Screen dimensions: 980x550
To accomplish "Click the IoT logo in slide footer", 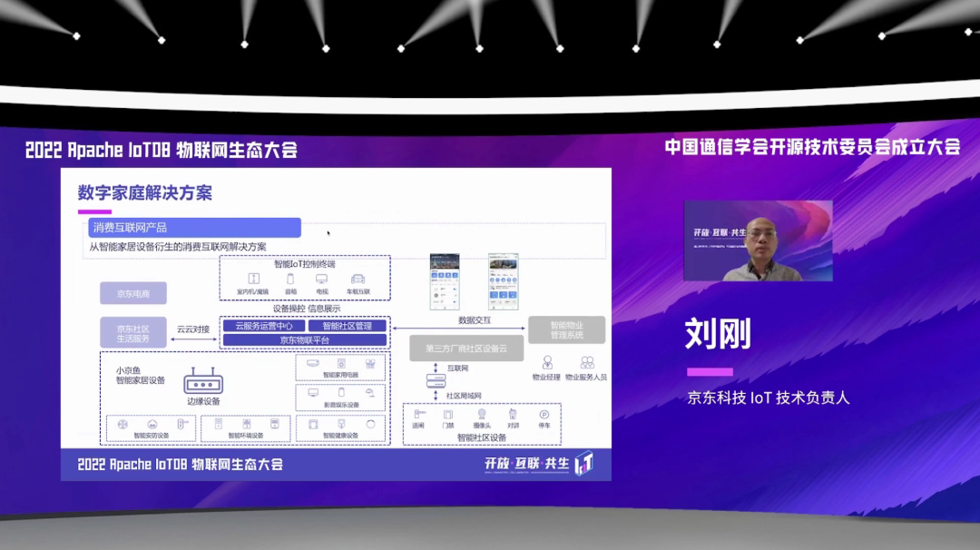I will click(583, 463).
